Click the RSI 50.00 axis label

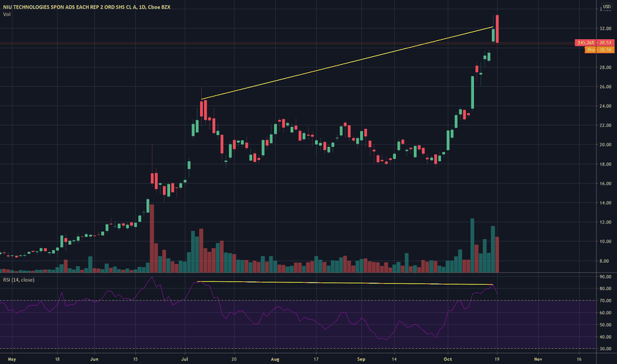pyautogui.click(x=605, y=325)
